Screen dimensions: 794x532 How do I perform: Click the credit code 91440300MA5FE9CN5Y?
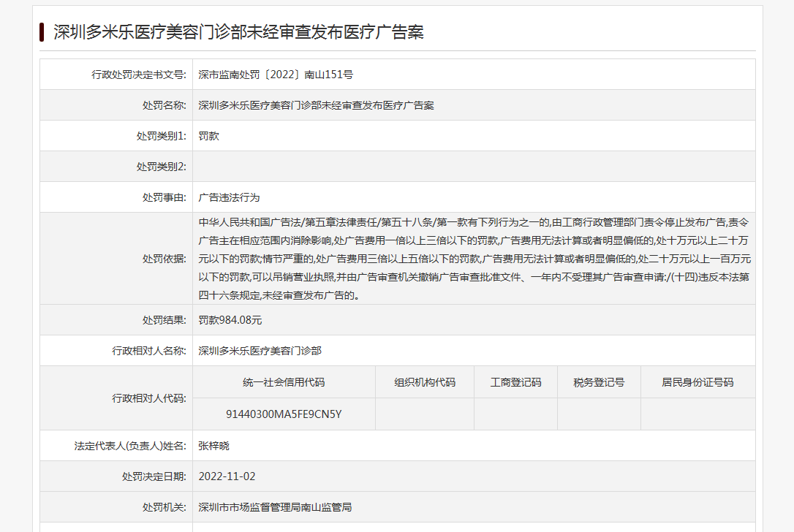point(284,414)
